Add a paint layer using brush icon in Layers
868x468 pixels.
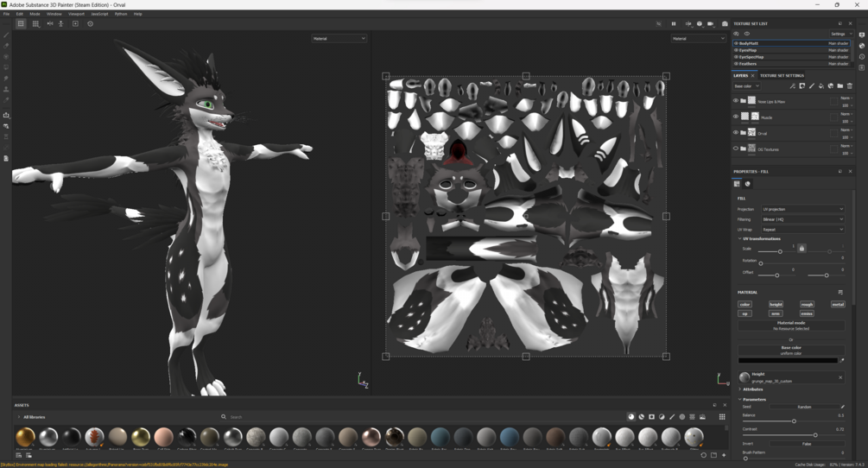point(812,85)
